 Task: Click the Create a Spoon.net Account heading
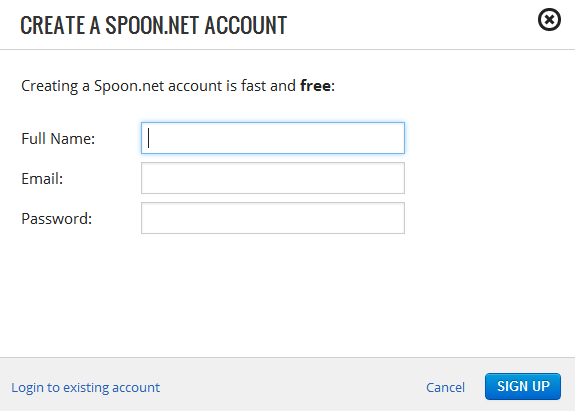pyautogui.click(x=154, y=25)
